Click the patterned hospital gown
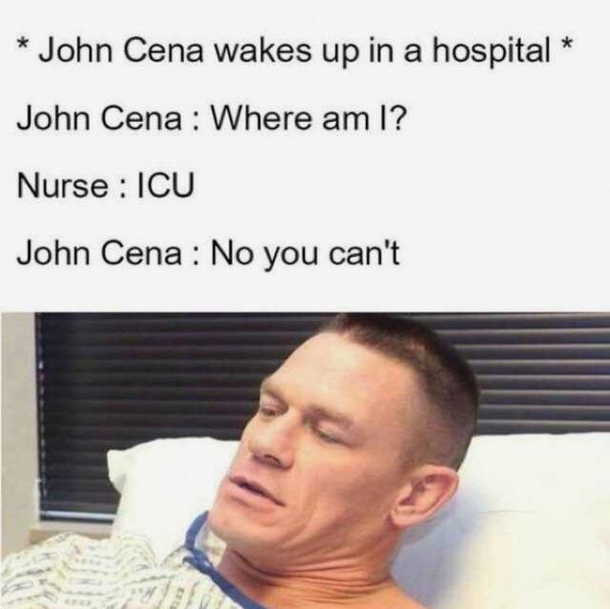This screenshot has height=609, width=610. pyautogui.click(x=97, y=572)
